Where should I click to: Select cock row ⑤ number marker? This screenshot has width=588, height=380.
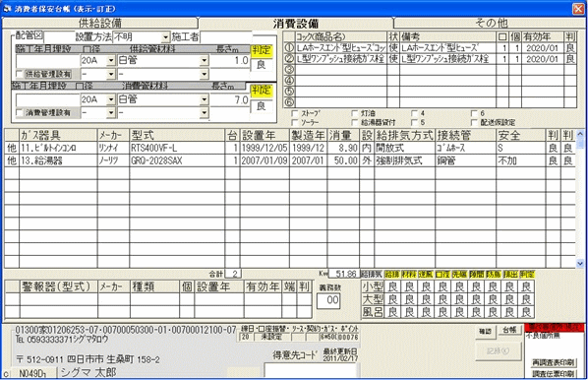[289, 92]
